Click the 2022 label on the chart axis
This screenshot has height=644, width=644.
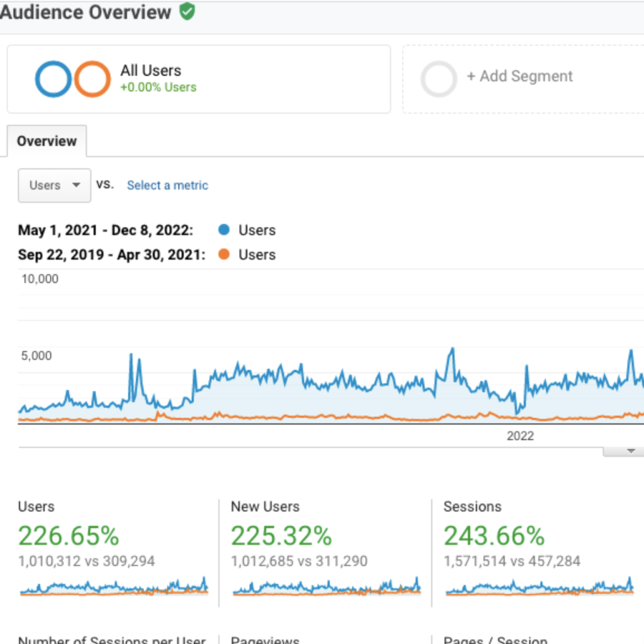(521, 436)
